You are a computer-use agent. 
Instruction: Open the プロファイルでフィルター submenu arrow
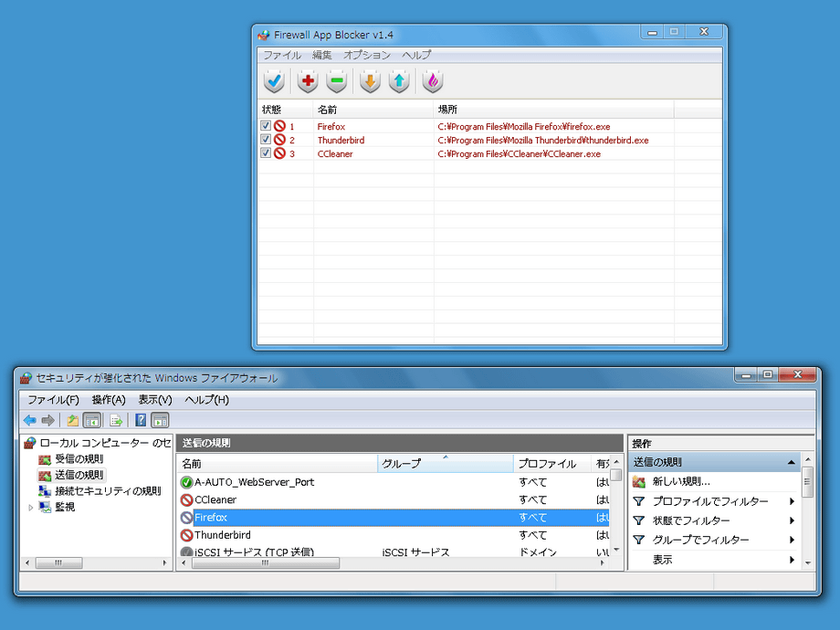tap(792, 501)
